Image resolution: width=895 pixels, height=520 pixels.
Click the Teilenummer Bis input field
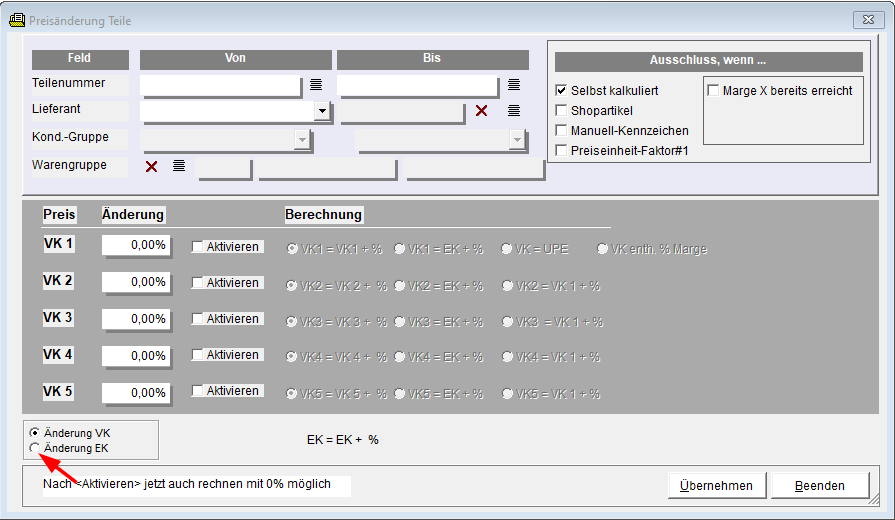[418, 85]
